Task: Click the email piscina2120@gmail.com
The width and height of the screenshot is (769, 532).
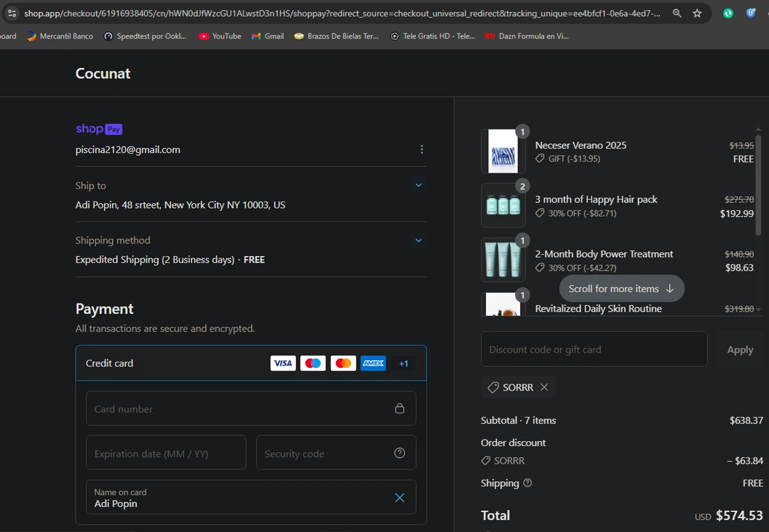Action: 128,150
